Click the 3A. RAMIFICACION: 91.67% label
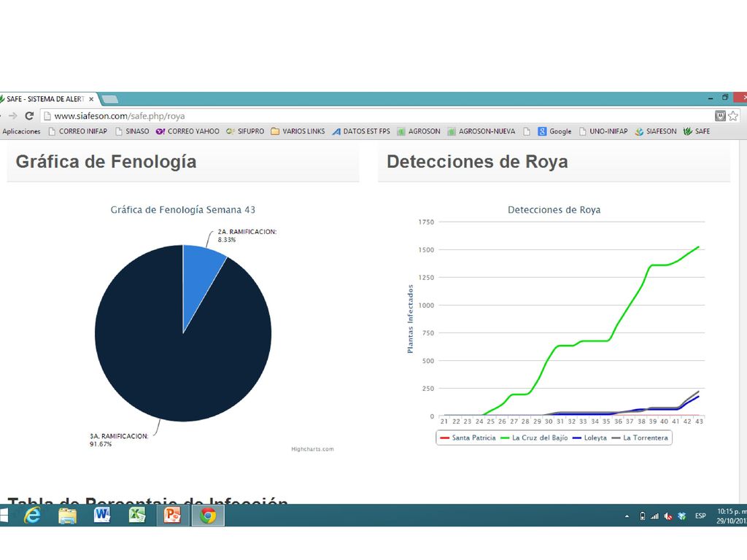747x560 pixels. 119,440
